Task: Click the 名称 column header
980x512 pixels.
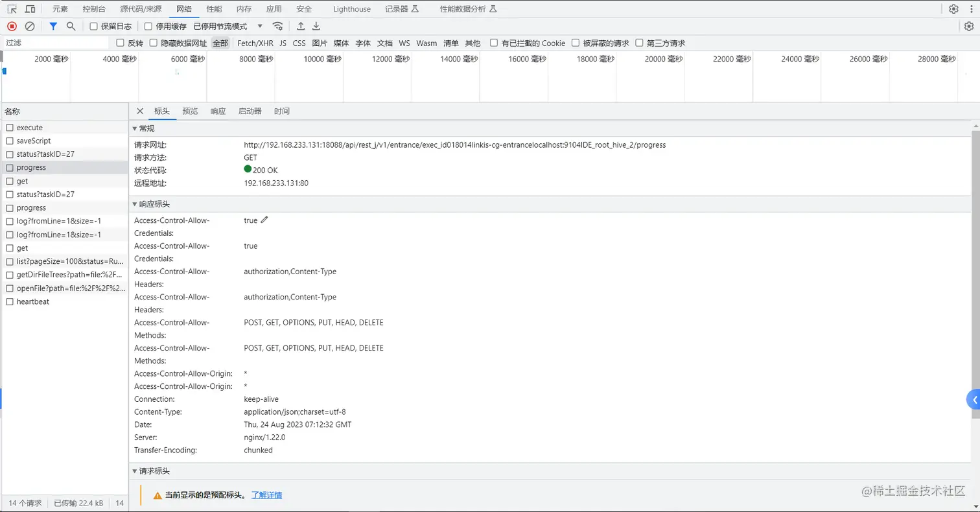Action: pyautogui.click(x=64, y=111)
